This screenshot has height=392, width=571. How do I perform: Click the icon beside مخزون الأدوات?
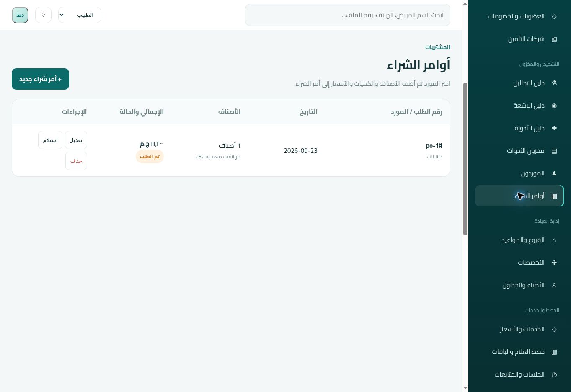pos(554,151)
